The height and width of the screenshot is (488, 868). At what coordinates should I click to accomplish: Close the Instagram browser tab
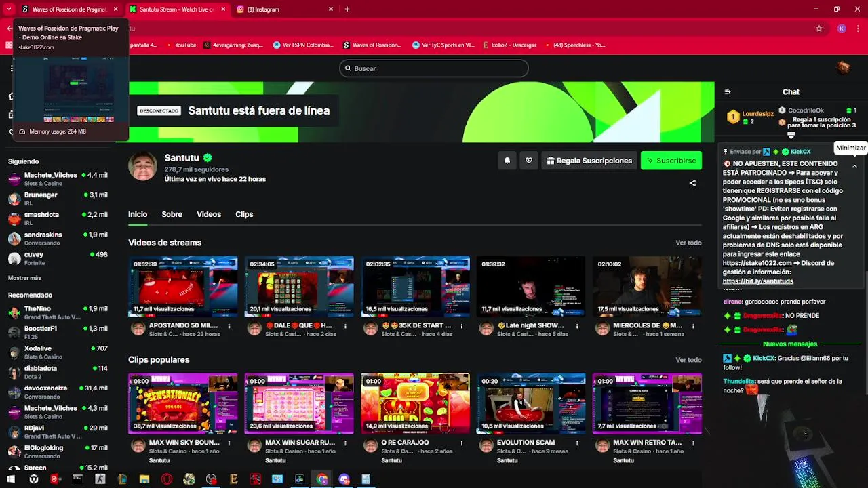click(331, 9)
